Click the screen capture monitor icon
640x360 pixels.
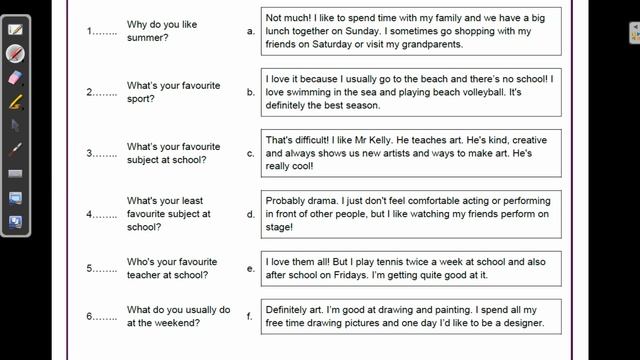pos(16,198)
